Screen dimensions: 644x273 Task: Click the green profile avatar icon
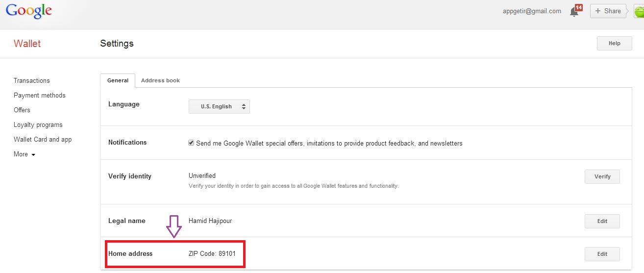pos(639,12)
